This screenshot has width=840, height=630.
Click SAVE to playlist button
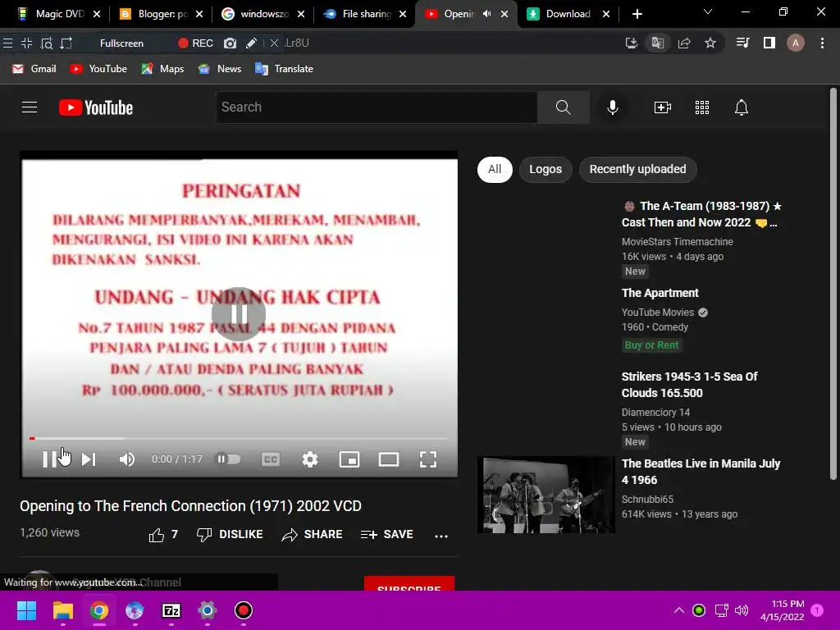coord(386,535)
